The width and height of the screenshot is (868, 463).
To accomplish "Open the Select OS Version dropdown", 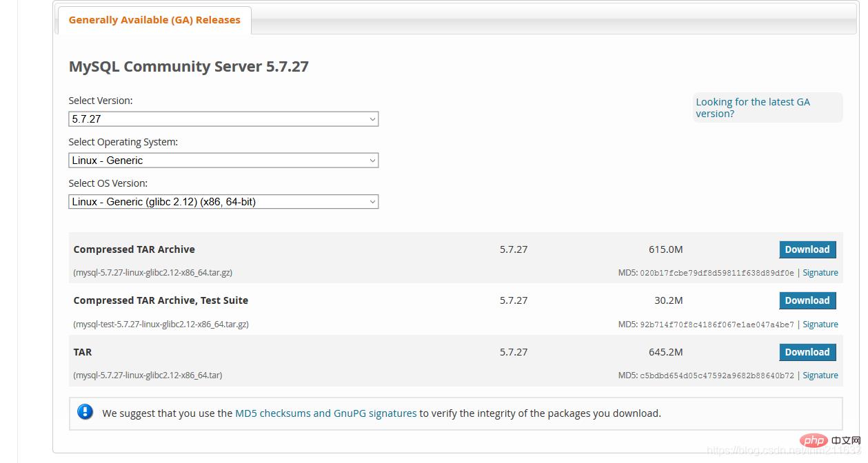I will point(223,202).
